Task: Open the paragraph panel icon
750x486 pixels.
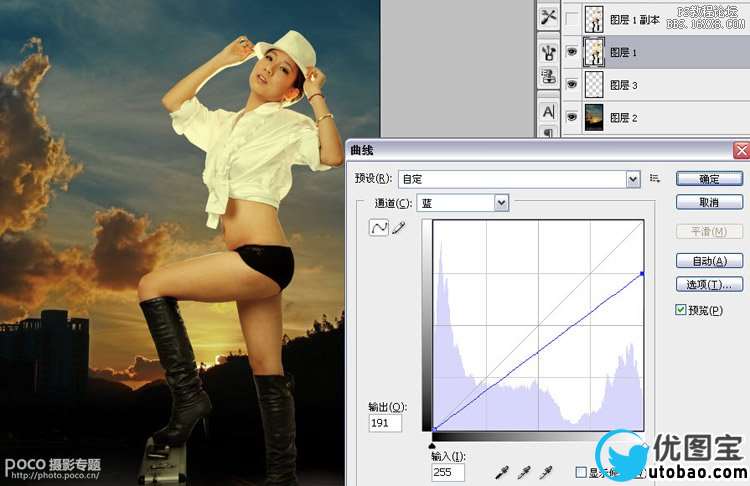Action: point(548,132)
